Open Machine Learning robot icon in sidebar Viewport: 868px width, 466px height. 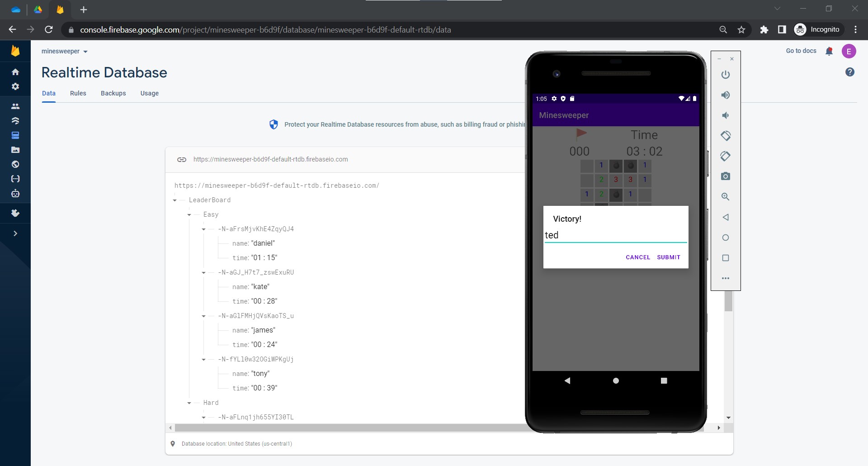click(x=15, y=194)
